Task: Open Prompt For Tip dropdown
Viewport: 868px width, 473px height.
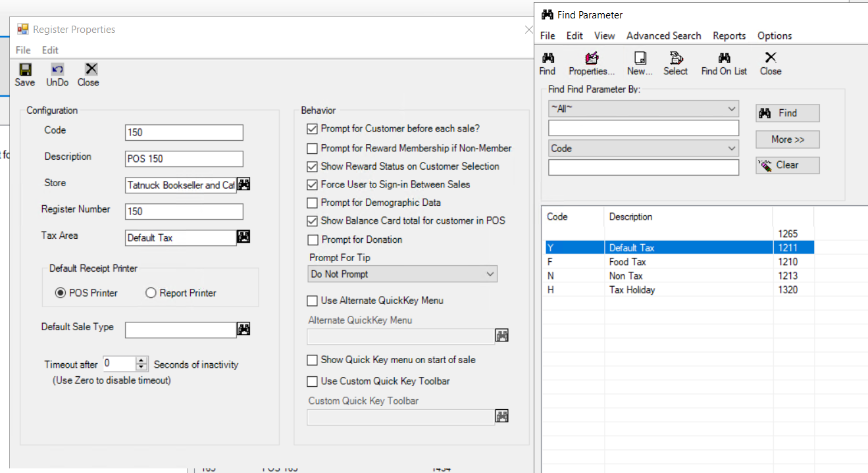Action: click(403, 274)
